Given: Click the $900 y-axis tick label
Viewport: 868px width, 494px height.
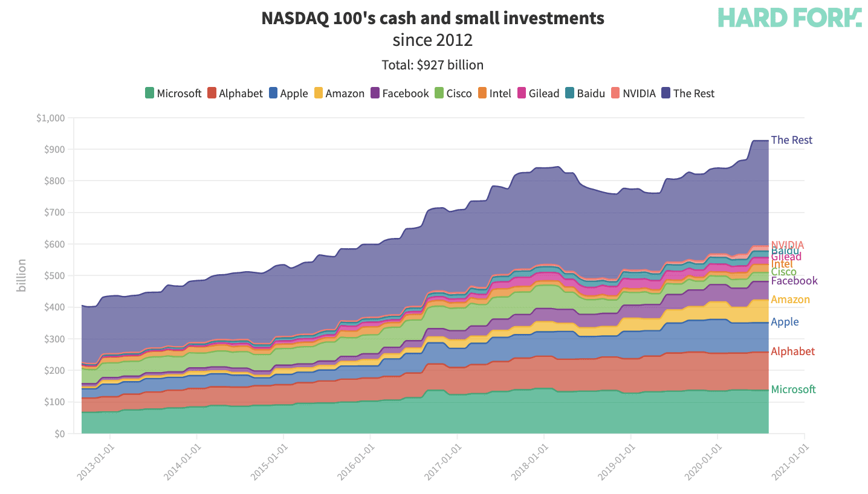Looking at the screenshot, I should (54, 149).
